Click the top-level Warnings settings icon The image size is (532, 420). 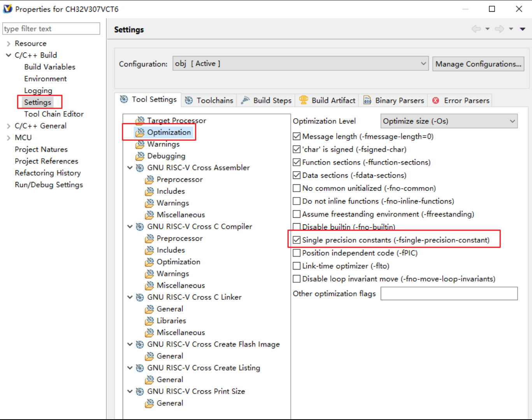coord(140,144)
